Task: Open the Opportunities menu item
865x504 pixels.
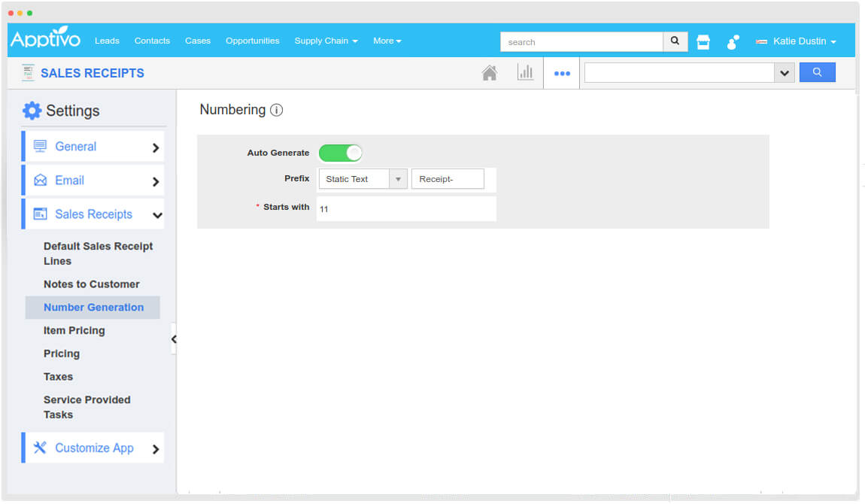Action: coord(252,41)
